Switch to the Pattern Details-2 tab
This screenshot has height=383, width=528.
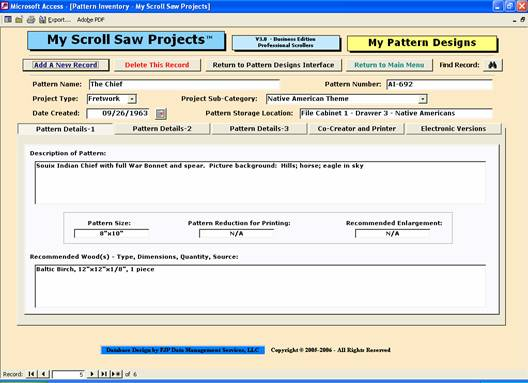coord(162,129)
